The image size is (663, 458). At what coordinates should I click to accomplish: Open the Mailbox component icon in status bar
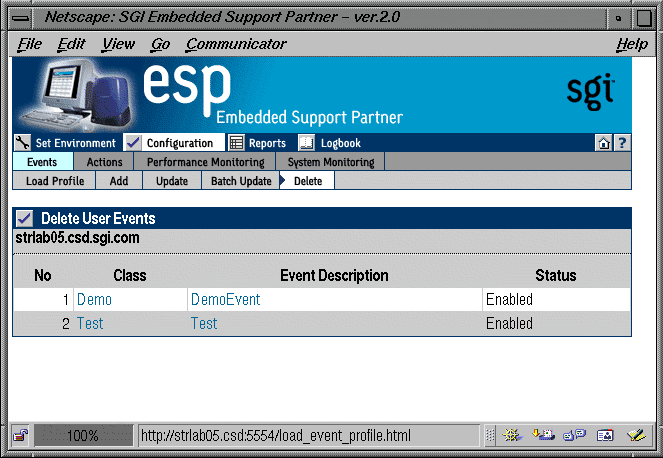pos(543,435)
